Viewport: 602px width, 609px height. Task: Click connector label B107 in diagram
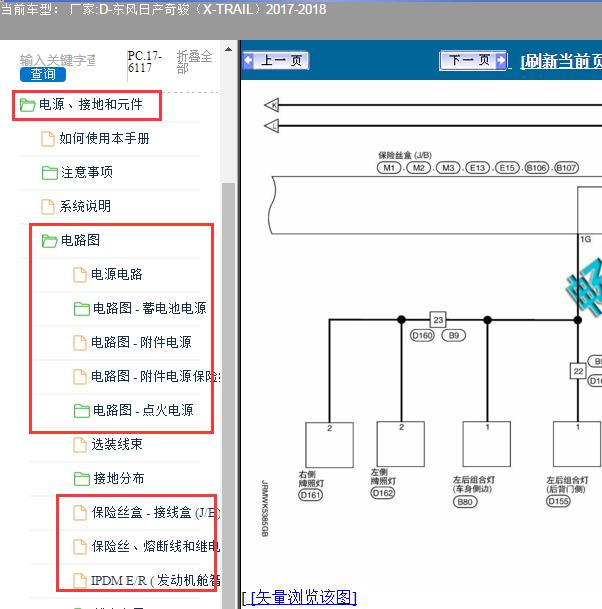pyautogui.click(x=566, y=168)
